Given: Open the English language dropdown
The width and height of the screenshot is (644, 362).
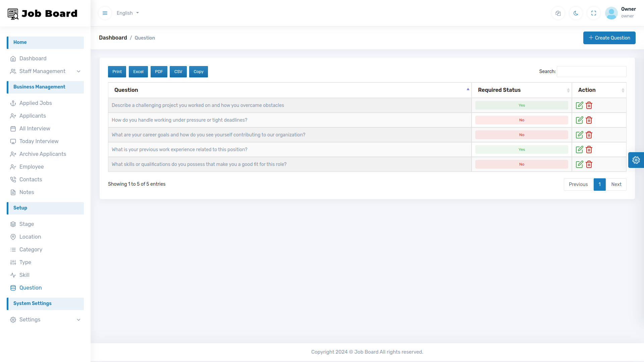Looking at the screenshot, I should click(127, 13).
